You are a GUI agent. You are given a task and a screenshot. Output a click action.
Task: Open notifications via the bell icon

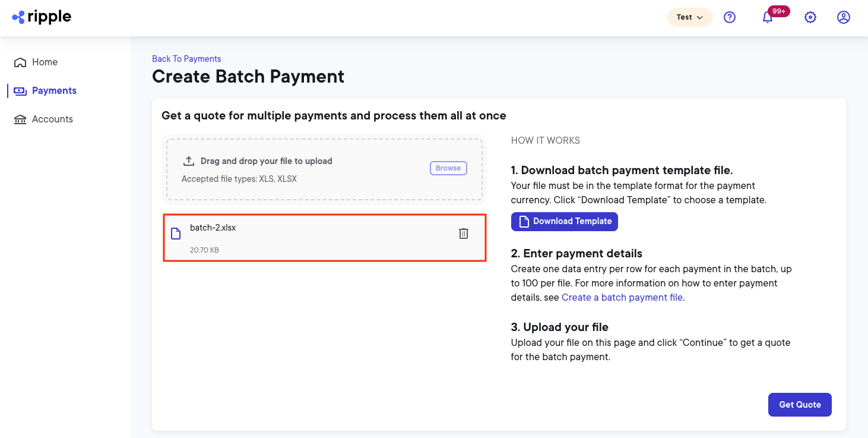[767, 18]
